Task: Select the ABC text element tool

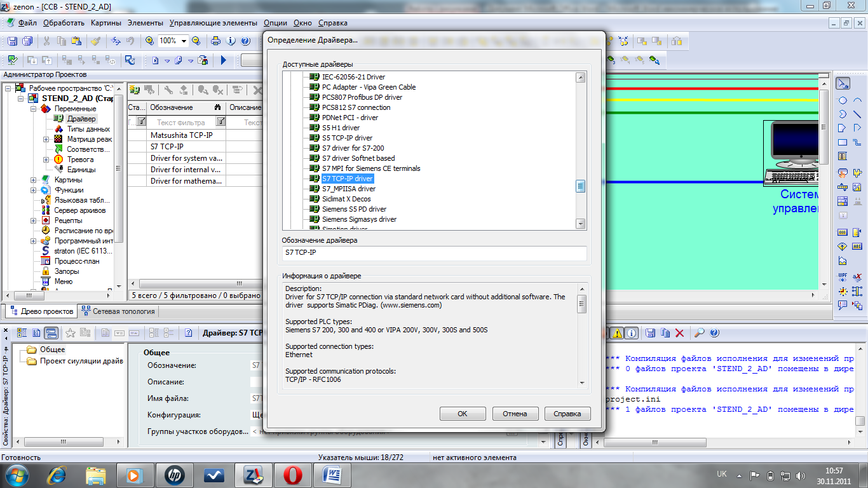Action: [x=857, y=247]
